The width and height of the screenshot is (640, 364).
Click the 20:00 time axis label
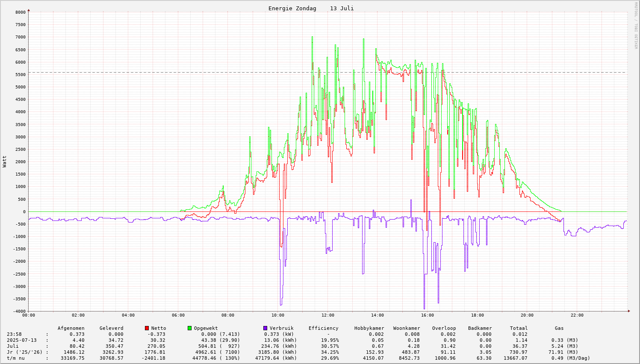tap(527, 315)
